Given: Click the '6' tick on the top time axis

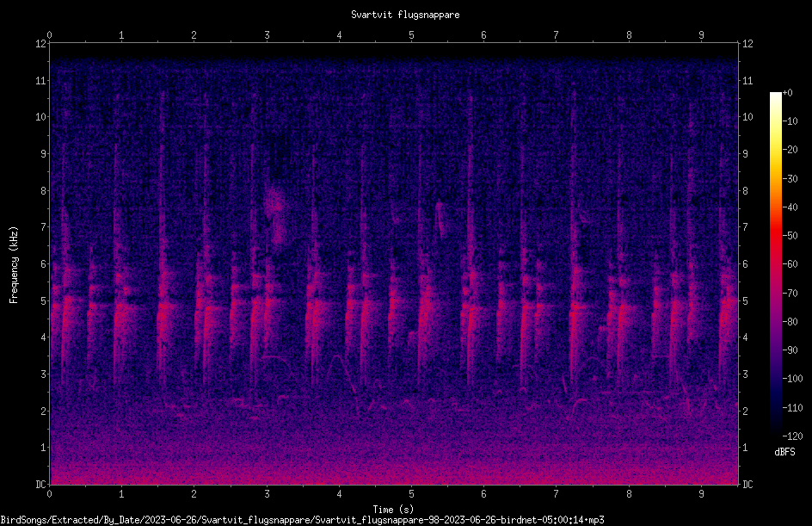Looking at the screenshot, I should point(483,35).
